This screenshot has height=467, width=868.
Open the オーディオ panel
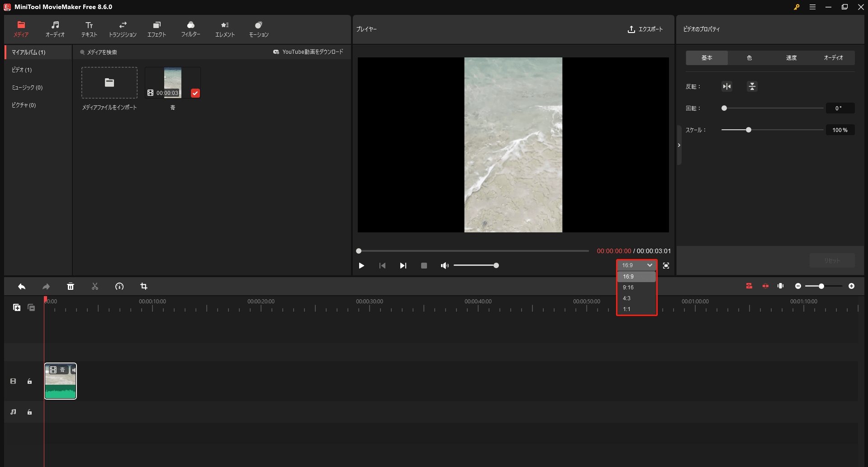pos(55,28)
